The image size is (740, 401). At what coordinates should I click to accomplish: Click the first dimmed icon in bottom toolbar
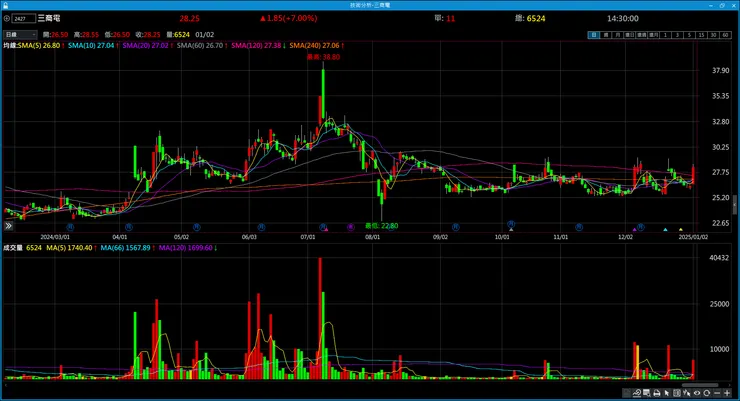tap(626, 393)
